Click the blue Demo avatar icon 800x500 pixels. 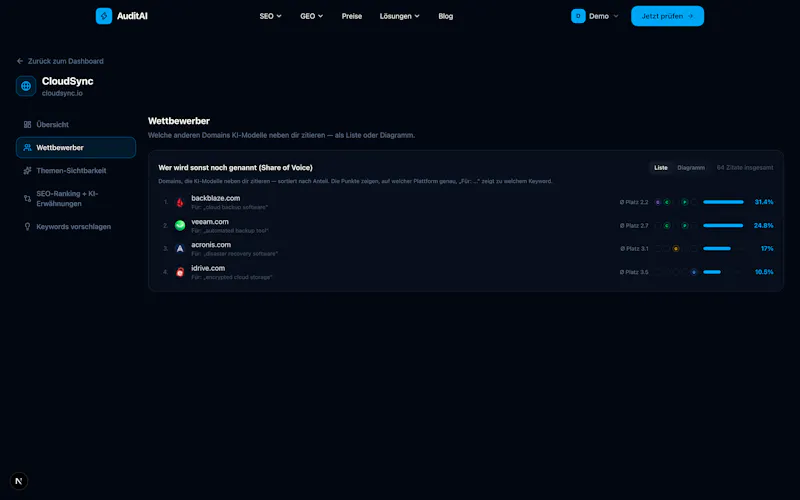click(578, 16)
